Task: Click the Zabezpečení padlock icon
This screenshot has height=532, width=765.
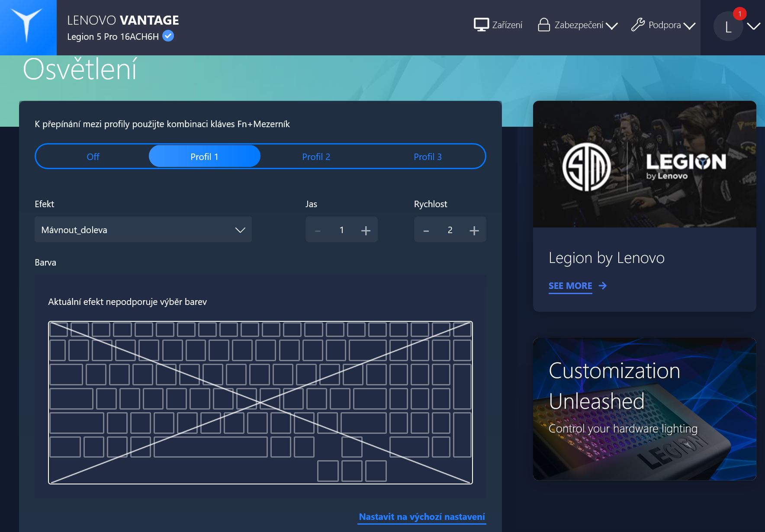Action: tap(543, 25)
